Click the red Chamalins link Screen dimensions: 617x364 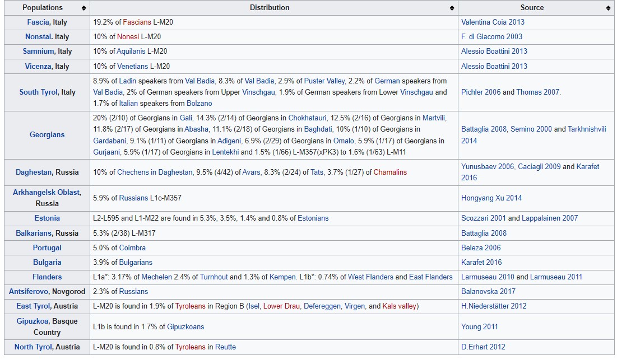tap(390, 172)
